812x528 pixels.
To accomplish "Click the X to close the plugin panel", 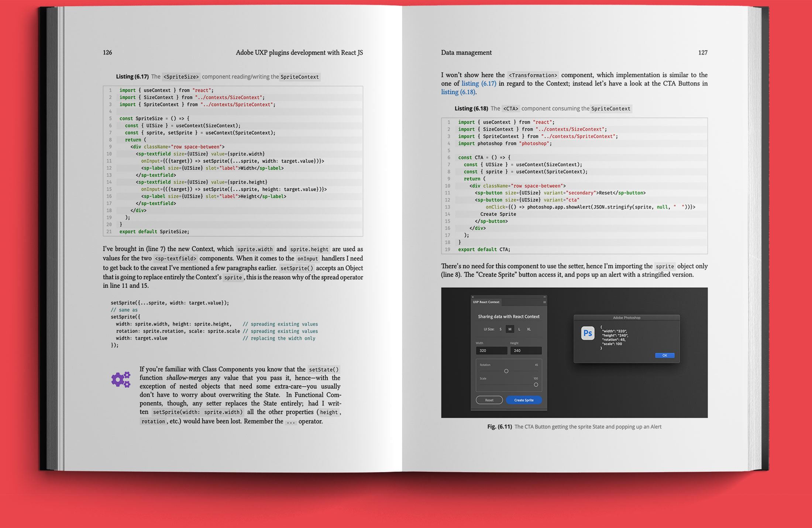I will pyautogui.click(x=473, y=297).
